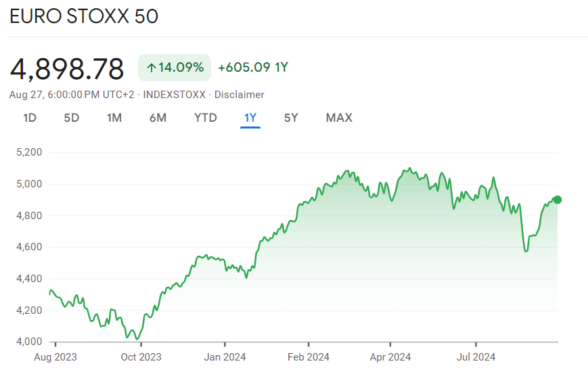Screen dimensions: 588x370
Task: Click the 4,200 y-axis label
Action: [29, 310]
